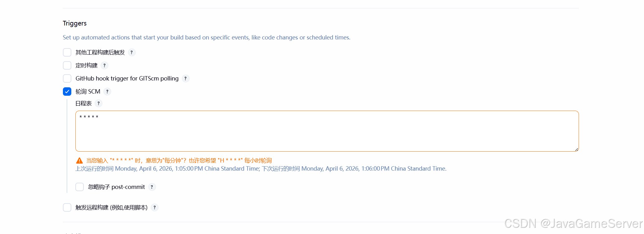Click the orange warning triangle icon
The image size is (644, 234).
tap(79, 161)
